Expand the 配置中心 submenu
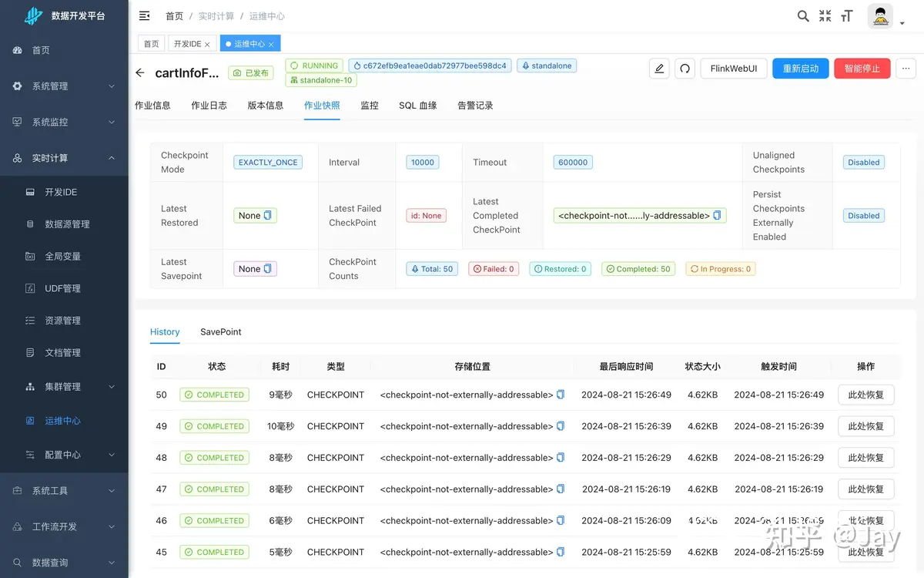The width and height of the screenshot is (924, 578). point(64,455)
